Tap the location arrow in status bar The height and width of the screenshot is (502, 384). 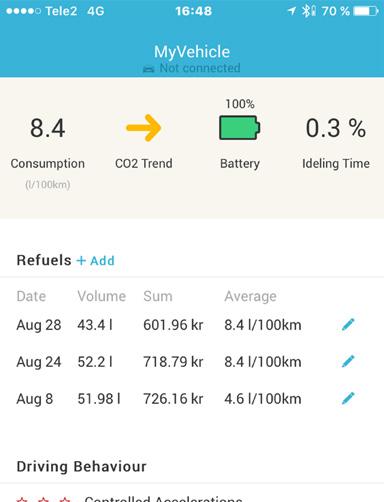click(x=292, y=11)
